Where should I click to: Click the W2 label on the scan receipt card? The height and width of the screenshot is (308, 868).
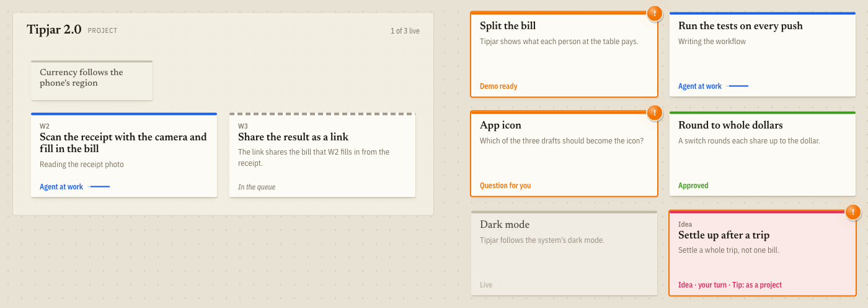point(45,126)
